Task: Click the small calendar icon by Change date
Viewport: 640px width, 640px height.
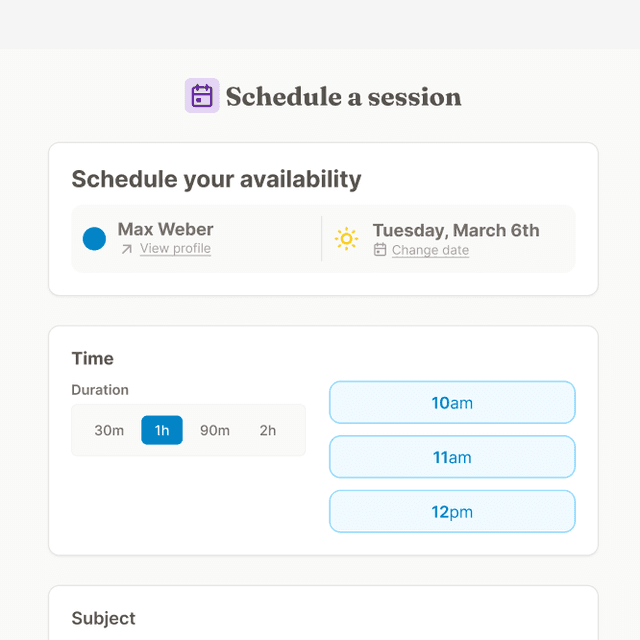Action: coord(380,250)
